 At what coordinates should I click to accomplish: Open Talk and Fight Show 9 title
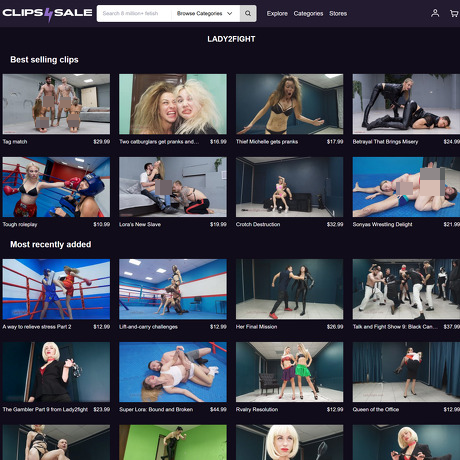[x=395, y=327]
